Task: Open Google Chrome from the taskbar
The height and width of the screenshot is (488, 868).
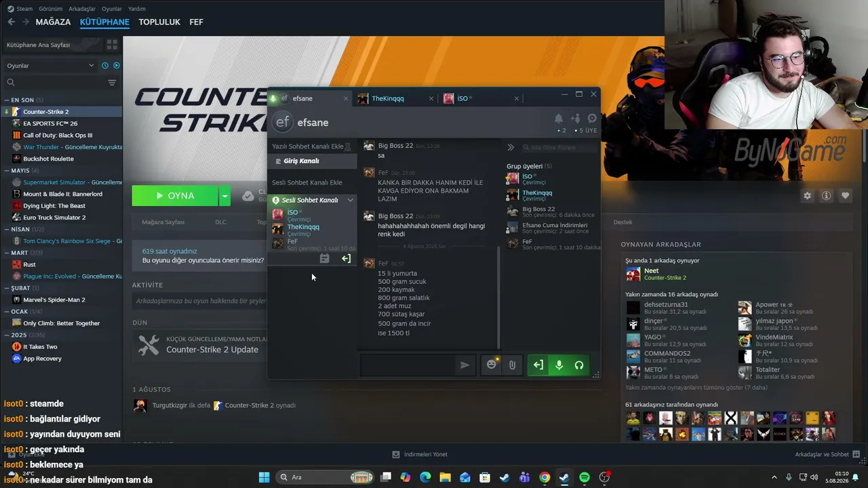Action: [x=545, y=477]
